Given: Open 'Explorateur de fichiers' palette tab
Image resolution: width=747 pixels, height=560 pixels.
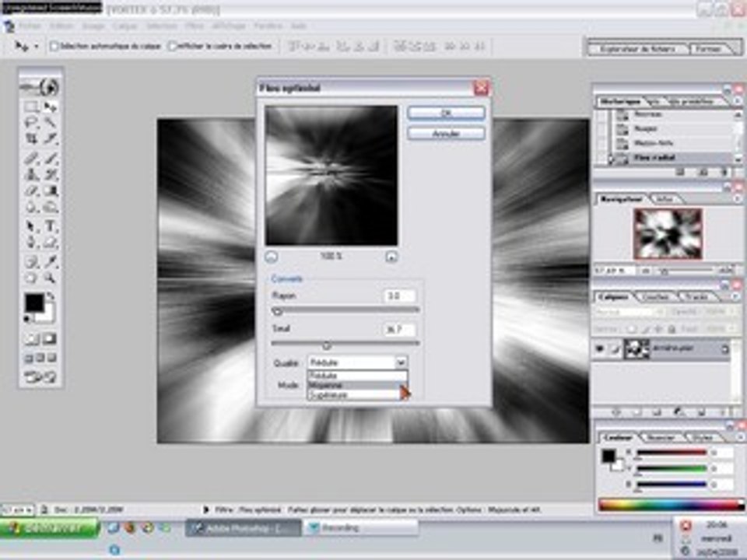Looking at the screenshot, I should (637, 49).
